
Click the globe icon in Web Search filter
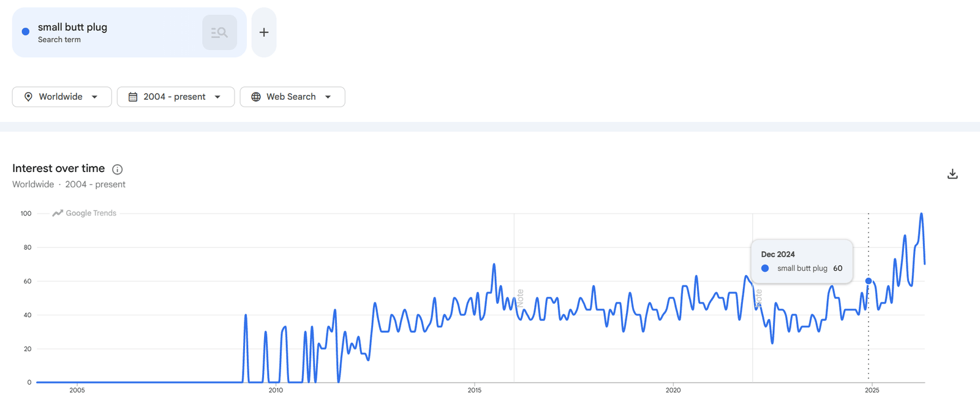(256, 97)
